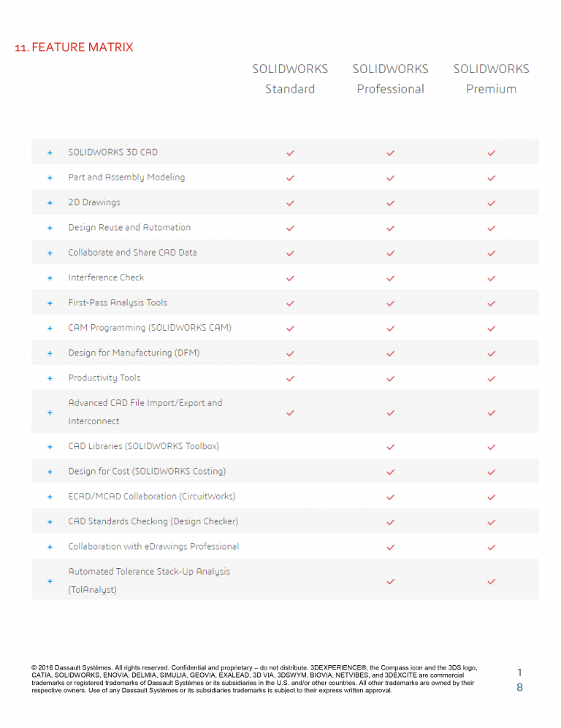Click the Professional checkmark for 2D Drawings
This screenshot has height=728, width=561.
[391, 203]
